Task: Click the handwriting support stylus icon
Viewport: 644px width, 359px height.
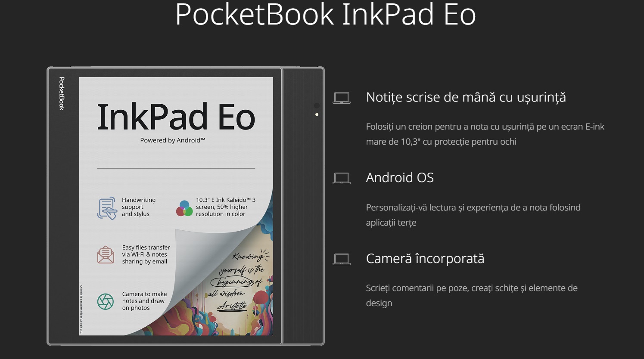Action: click(107, 208)
